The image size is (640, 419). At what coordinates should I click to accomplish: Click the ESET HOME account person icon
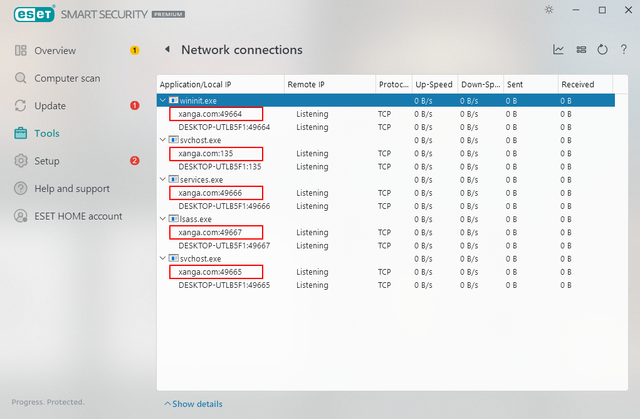point(20,216)
